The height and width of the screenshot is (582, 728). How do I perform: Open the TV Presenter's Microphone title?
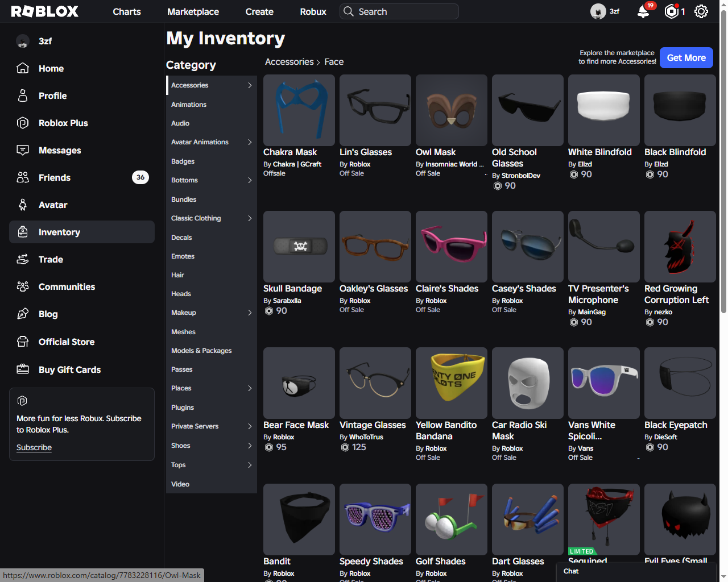[598, 294]
